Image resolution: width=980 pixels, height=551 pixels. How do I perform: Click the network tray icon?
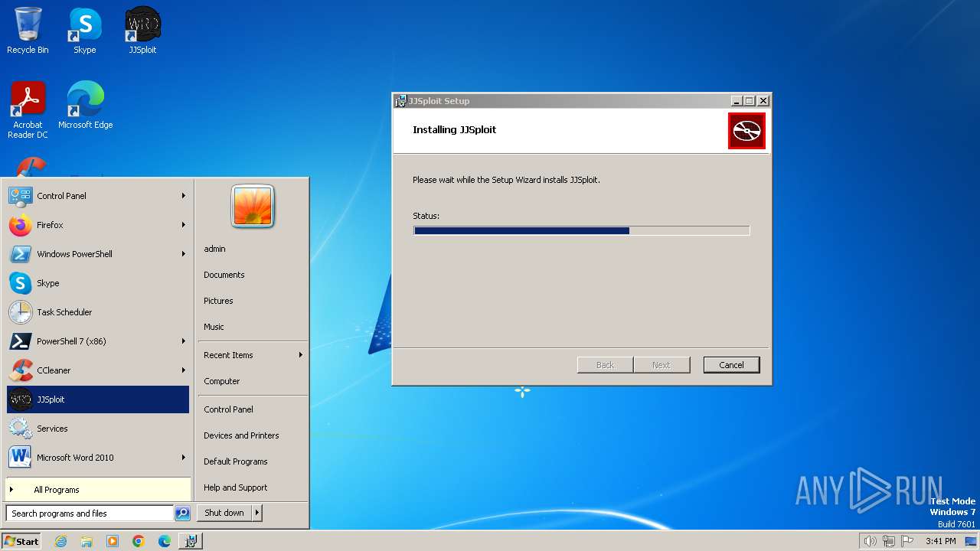click(889, 541)
